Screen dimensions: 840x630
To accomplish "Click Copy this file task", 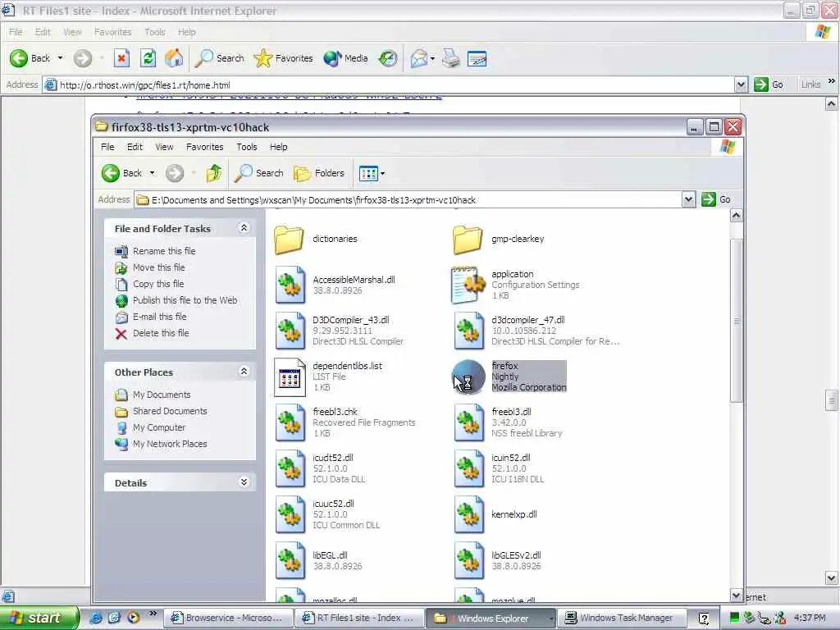I will 149,284.
